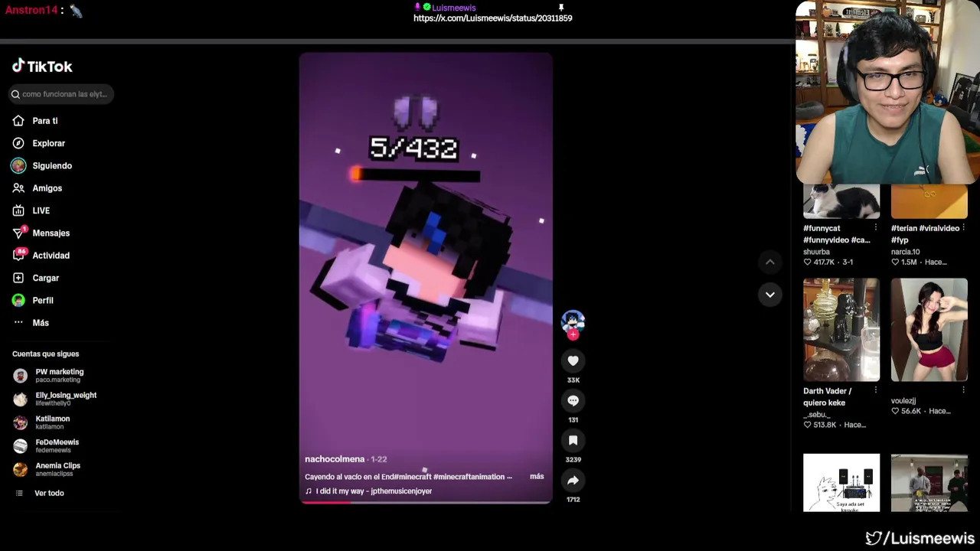Click _.sebu._ author name

coord(816,415)
